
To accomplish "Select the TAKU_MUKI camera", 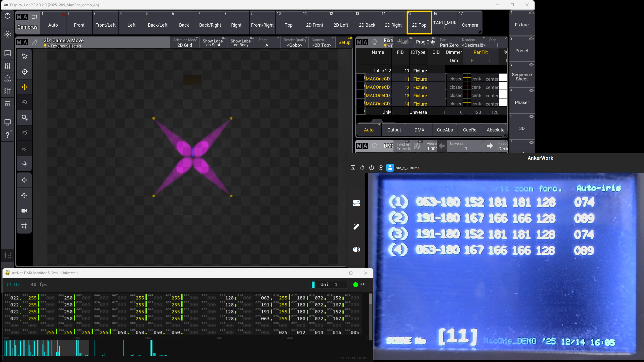I will pos(445,23).
